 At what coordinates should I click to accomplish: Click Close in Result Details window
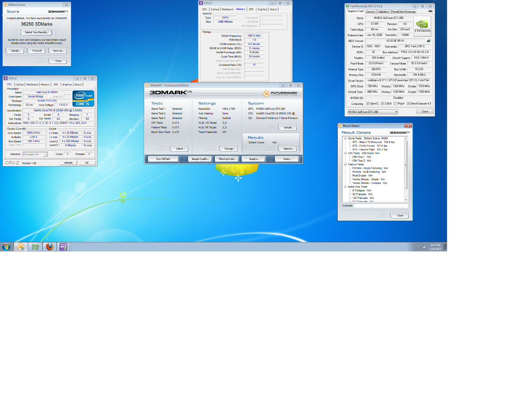coord(400,215)
